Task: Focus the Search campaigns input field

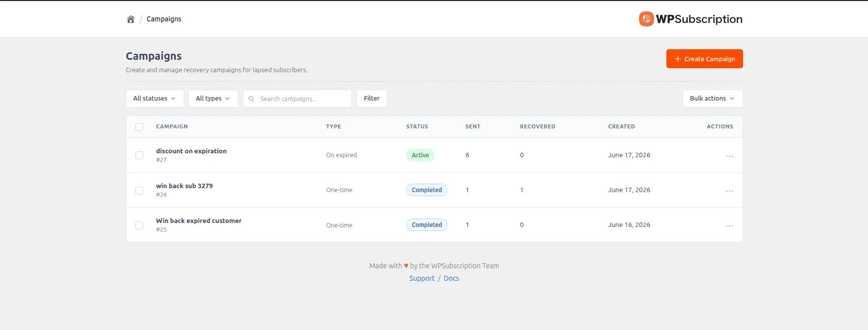Action: (297, 99)
